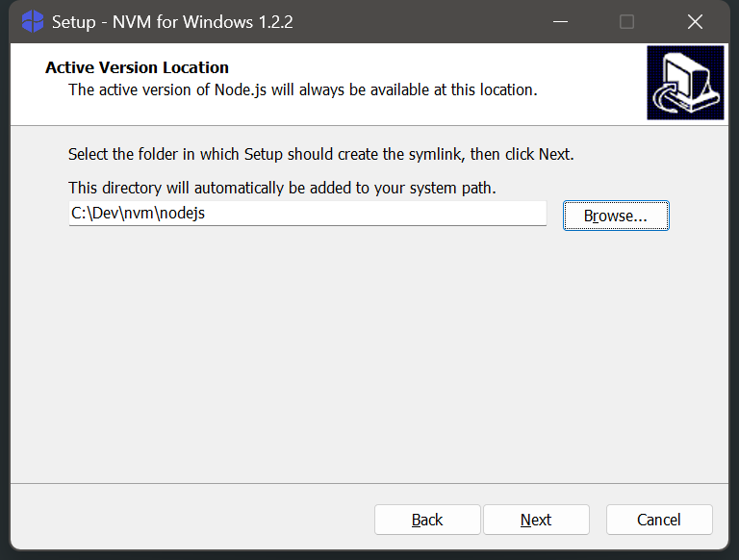Click the blank right end of the symlink path field
Image resolution: width=739 pixels, height=560 pixels.
(433, 214)
